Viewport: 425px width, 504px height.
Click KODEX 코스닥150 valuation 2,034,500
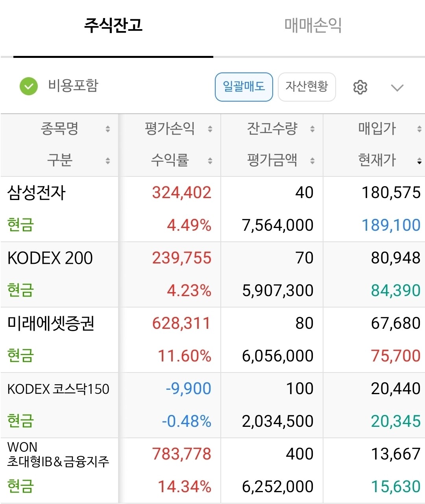[278, 421]
